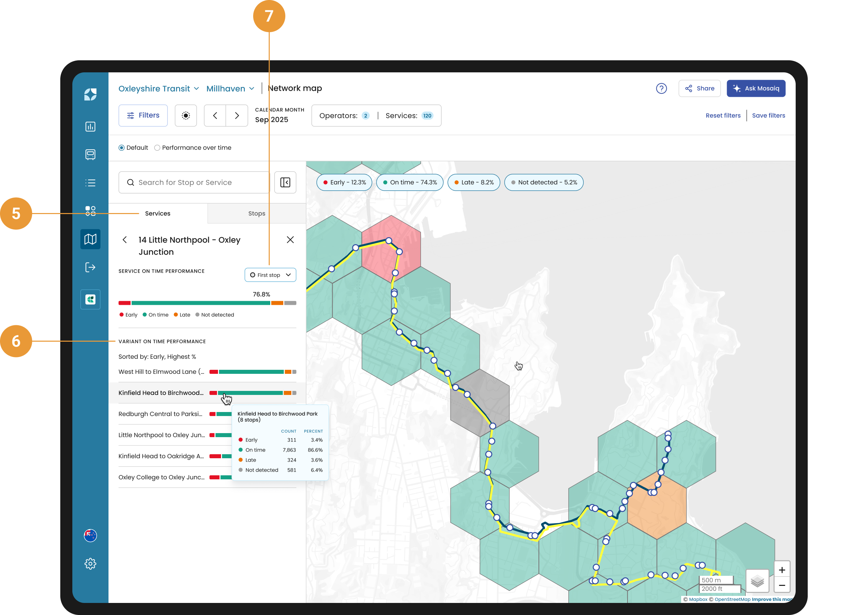Screen dimensions: 868x615
Task: Close the 14 Little Northpool service panel
Action: pyautogui.click(x=290, y=240)
